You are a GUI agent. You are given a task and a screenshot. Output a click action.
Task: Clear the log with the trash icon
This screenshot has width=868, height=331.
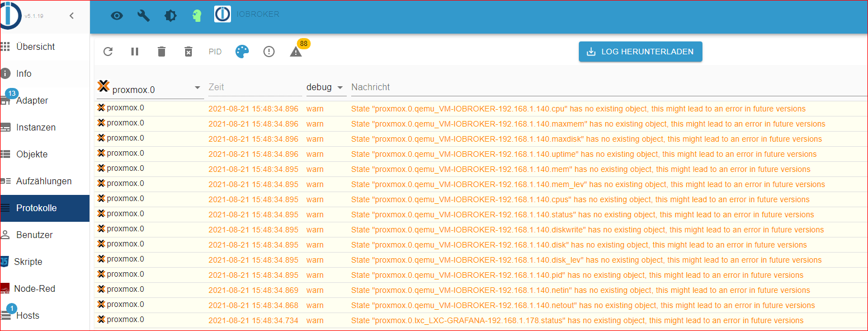[162, 52]
